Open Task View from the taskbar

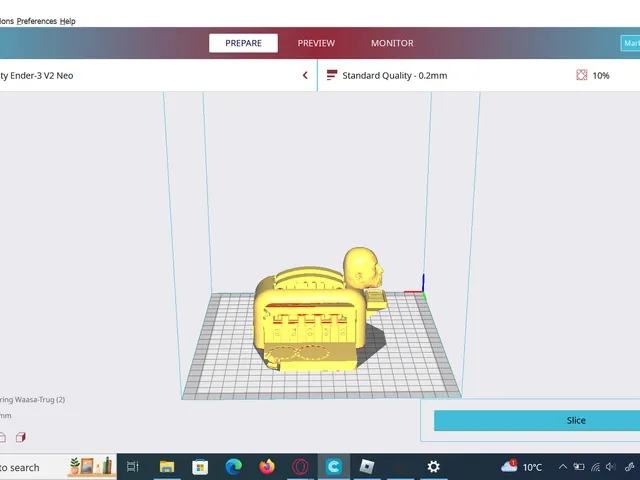click(133, 467)
